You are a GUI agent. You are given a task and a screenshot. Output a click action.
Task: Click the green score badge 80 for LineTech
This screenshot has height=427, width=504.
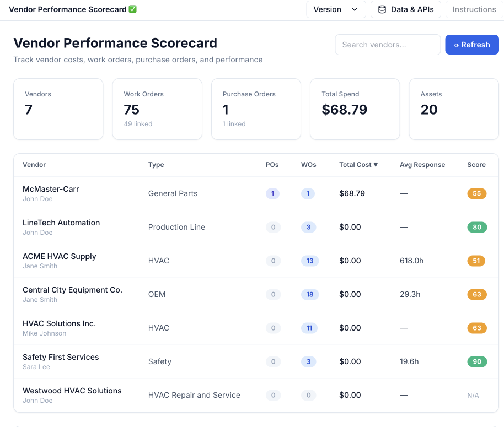[x=476, y=227]
